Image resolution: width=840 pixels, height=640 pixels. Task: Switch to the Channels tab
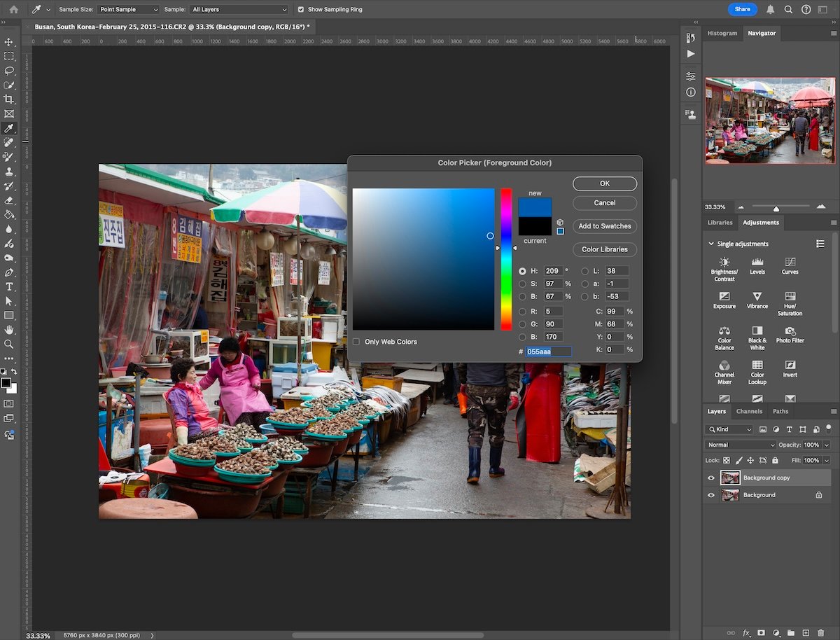749,411
